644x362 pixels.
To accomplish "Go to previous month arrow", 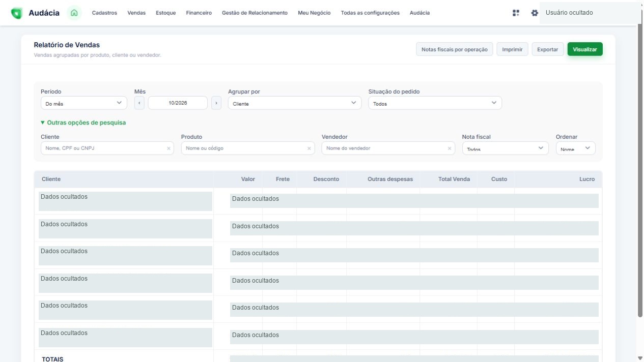I will click(x=139, y=103).
